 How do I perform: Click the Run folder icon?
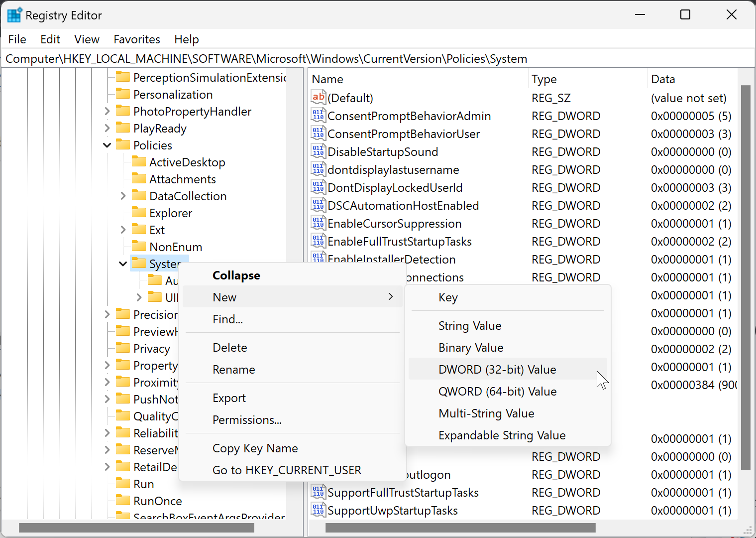123,483
